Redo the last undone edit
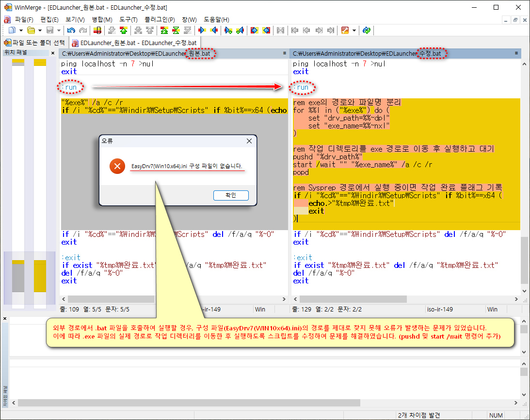The width and height of the screenshot is (530, 420). pyautogui.click(x=83, y=31)
